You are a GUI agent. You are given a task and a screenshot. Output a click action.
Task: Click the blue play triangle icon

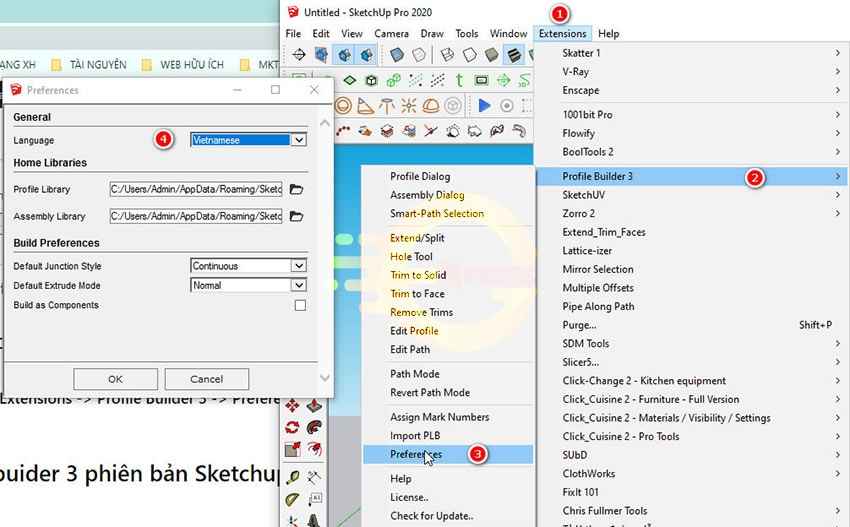(x=484, y=106)
